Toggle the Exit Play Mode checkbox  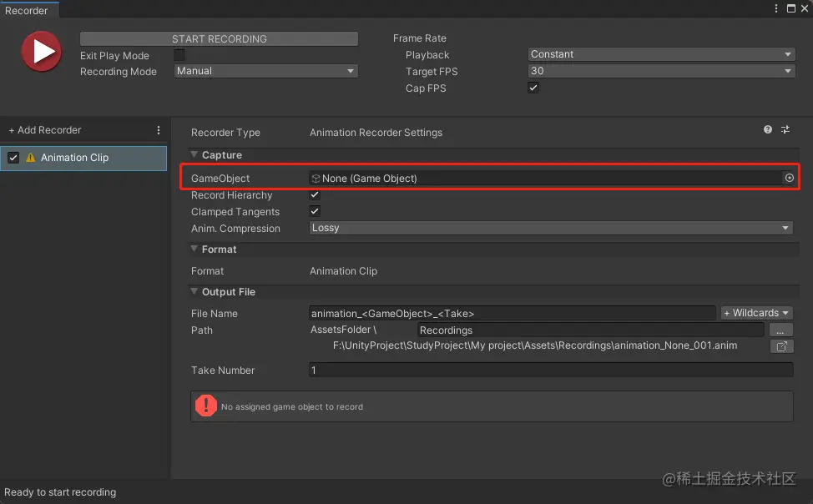coord(179,54)
